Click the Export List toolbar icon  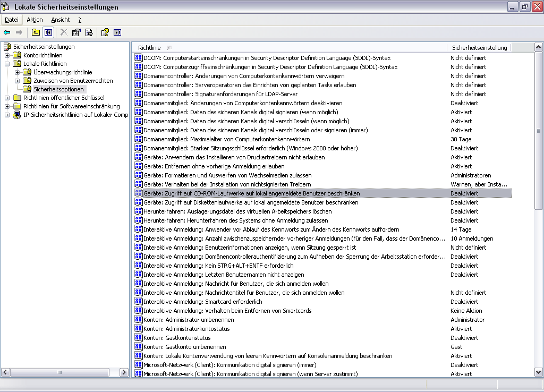[x=89, y=32]
